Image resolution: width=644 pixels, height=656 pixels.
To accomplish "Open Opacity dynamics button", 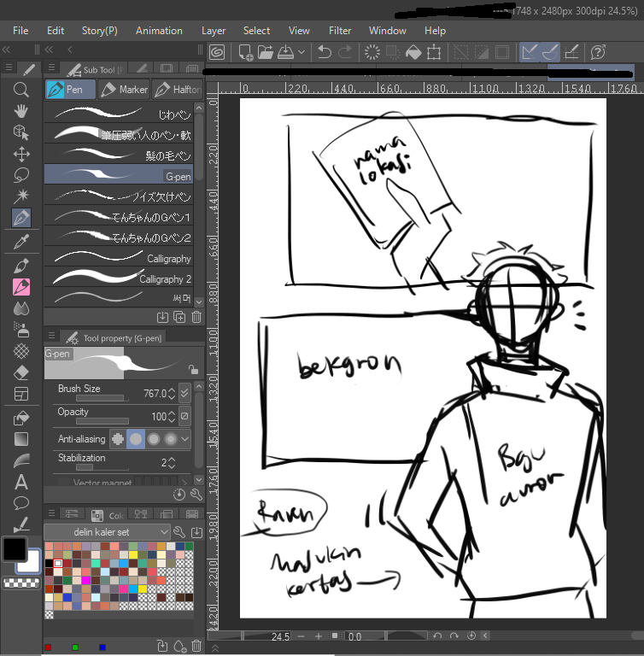I will (x=184, y=416).
